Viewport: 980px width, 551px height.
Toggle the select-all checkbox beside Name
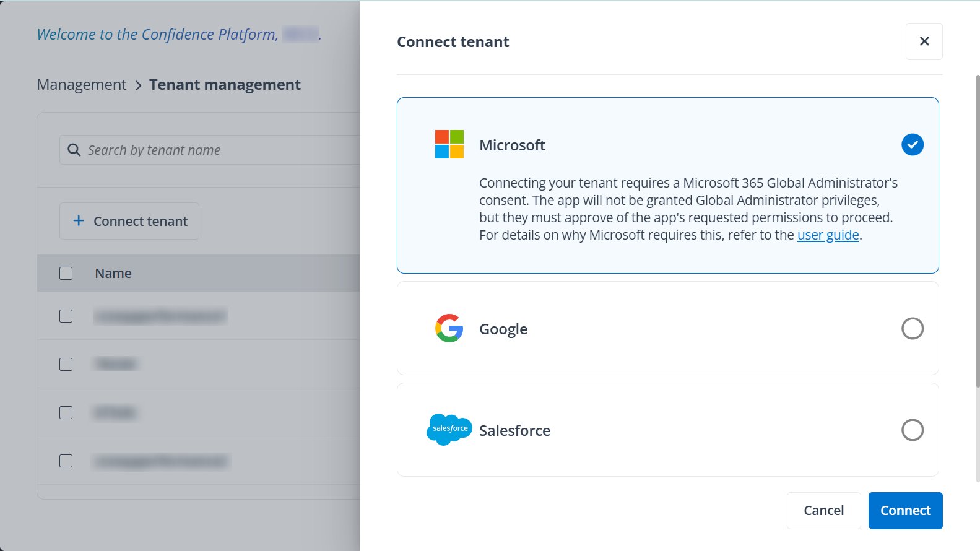(66, 273)
